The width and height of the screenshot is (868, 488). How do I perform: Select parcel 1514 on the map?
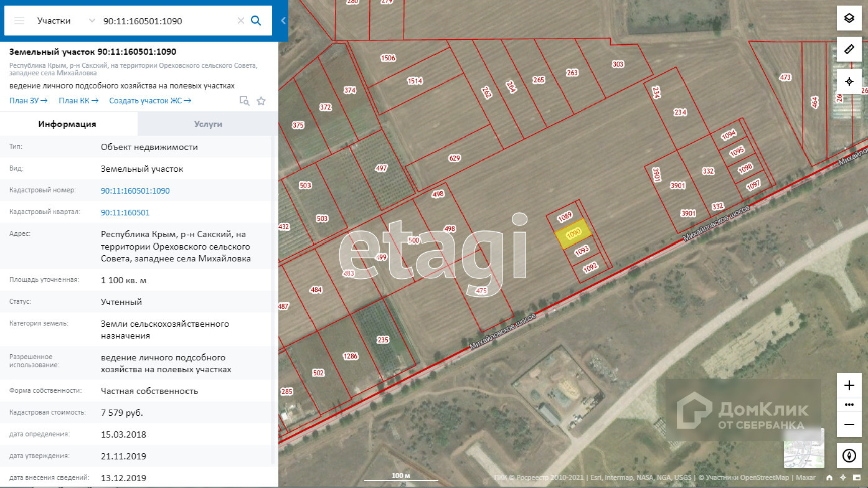415,81
